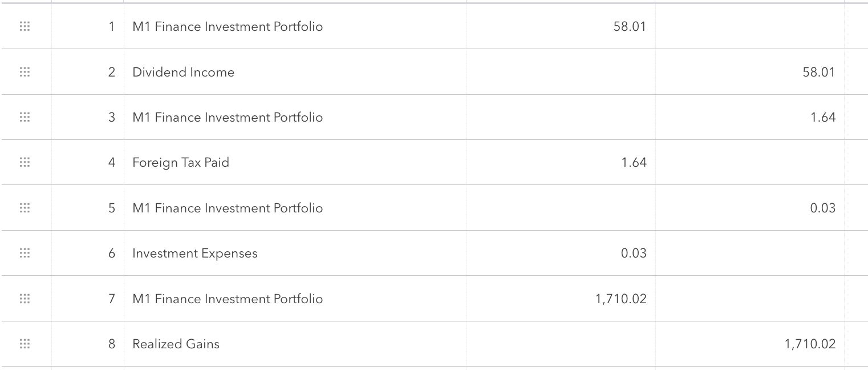
Task: Click drag handle for Foreign Tax Paid row
Action: point(25,162)
